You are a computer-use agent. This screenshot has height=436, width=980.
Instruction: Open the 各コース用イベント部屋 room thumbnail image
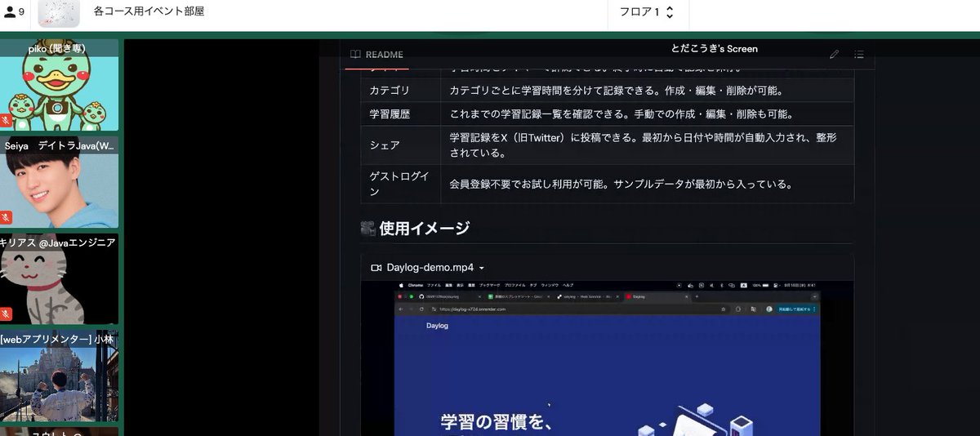click(x=58, y=13)
